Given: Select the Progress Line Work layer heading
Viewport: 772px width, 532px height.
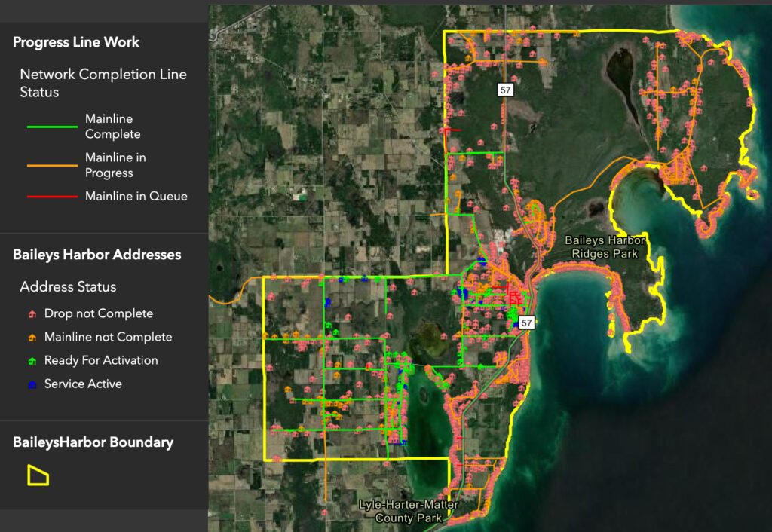Looking at the screenshot, I should point(76,42).
